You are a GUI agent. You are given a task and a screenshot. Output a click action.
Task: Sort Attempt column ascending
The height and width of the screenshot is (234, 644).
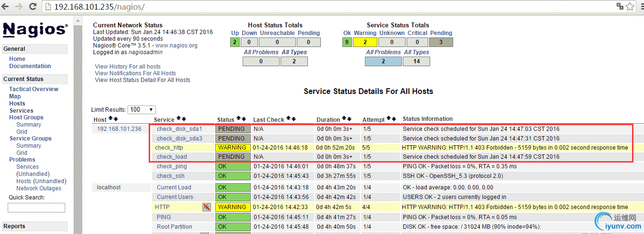pos(389,119)
